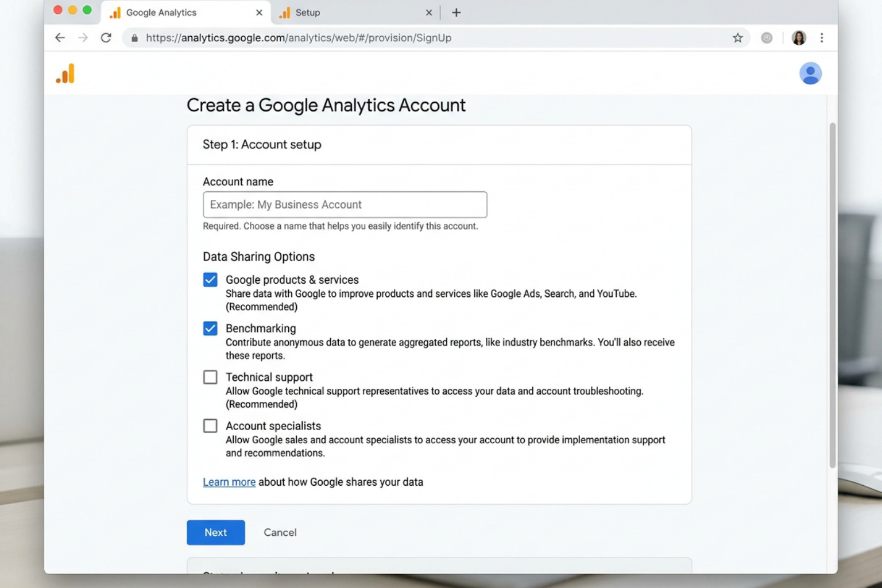
Task: Open the Learn more link
Action: tap(229, 482)
